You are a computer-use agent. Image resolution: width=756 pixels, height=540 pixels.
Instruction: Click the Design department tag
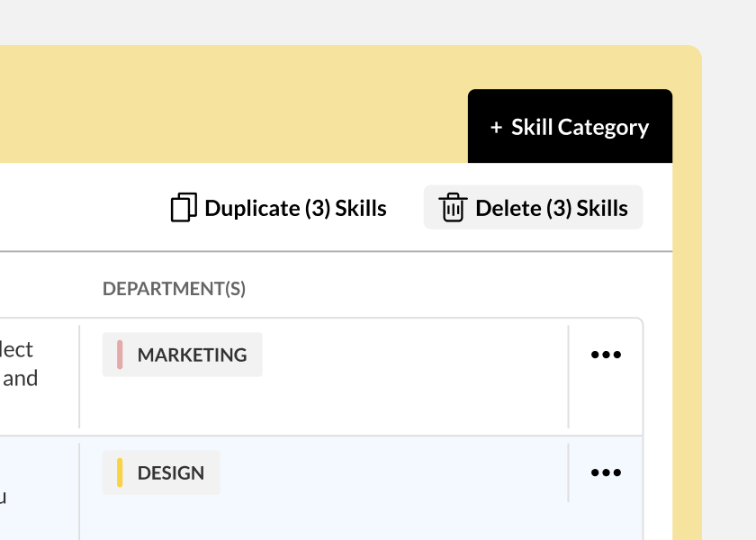pyautogui.click(x=161, y=472)
